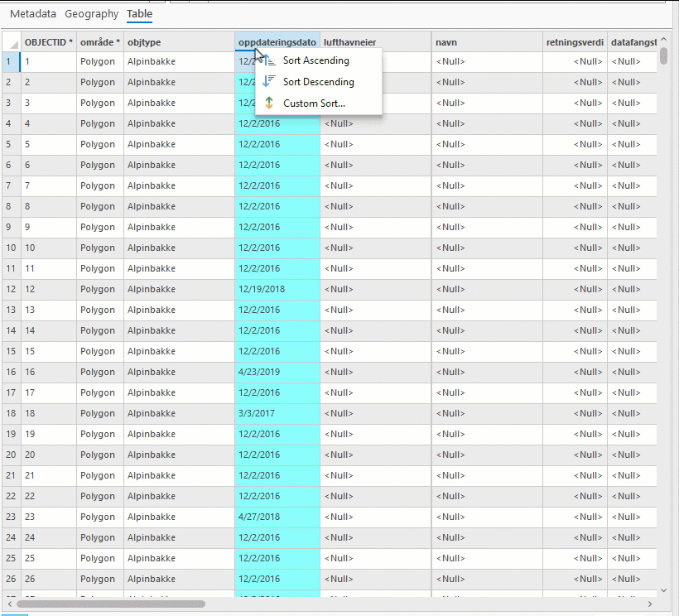Select the Table tab
This screenshot has height=616, width=679.
139,14
